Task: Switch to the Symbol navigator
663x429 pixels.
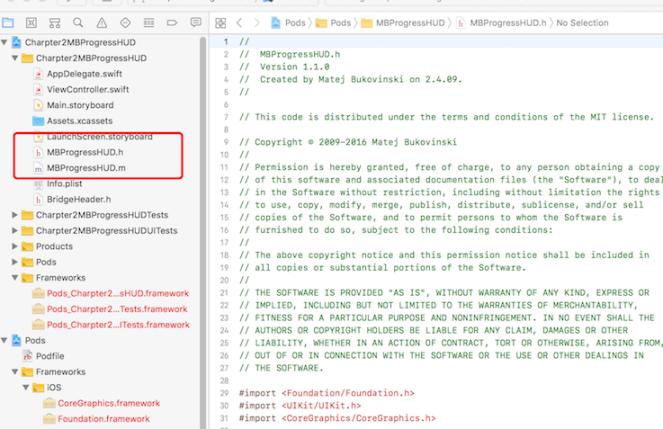Action: coord(56,21)
